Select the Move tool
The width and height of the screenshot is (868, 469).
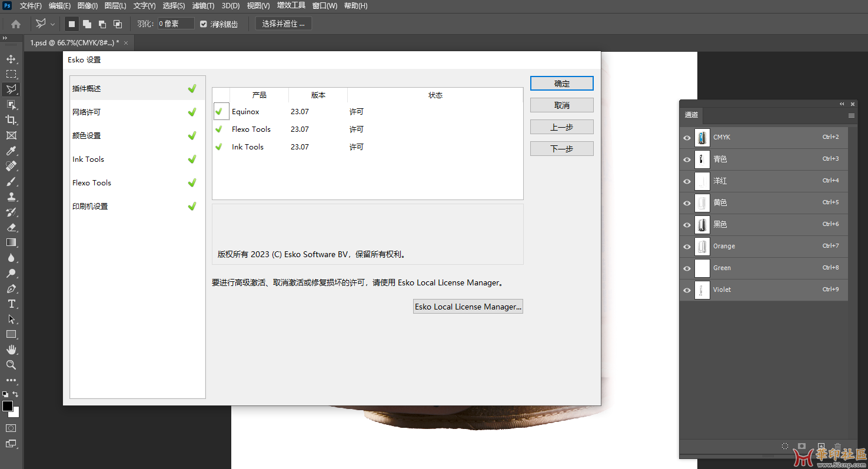point(11,59)
